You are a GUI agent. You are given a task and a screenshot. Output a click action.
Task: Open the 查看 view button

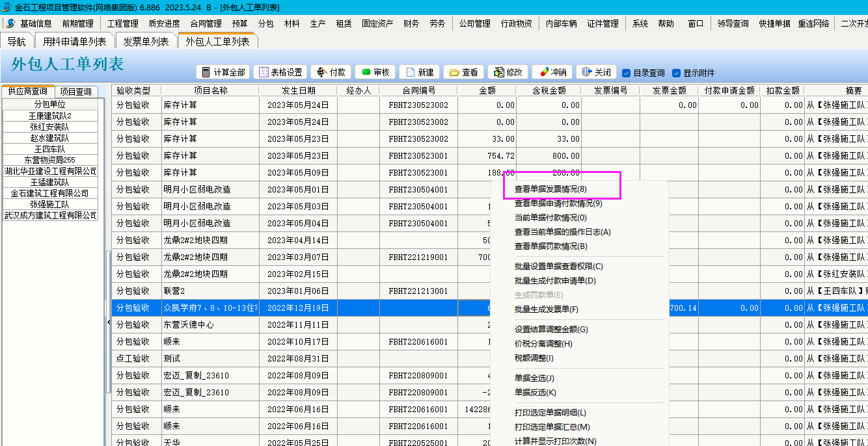pos(463,72)
